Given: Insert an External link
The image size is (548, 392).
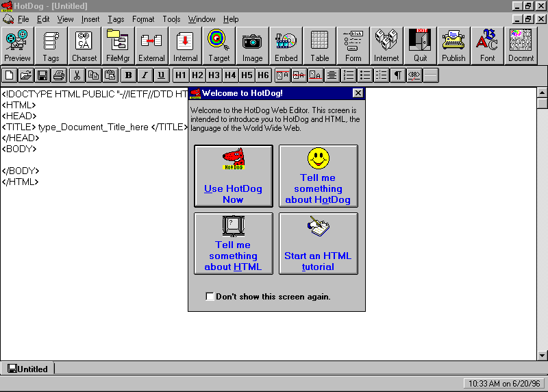Looking at the screenshot, I should click(151, 46).
